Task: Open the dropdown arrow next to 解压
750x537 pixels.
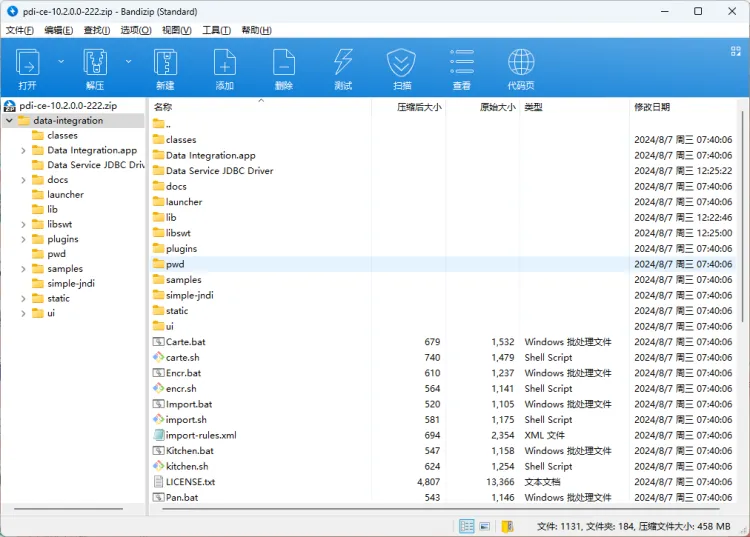Action: pyautogui.click(x=128, y=61)
